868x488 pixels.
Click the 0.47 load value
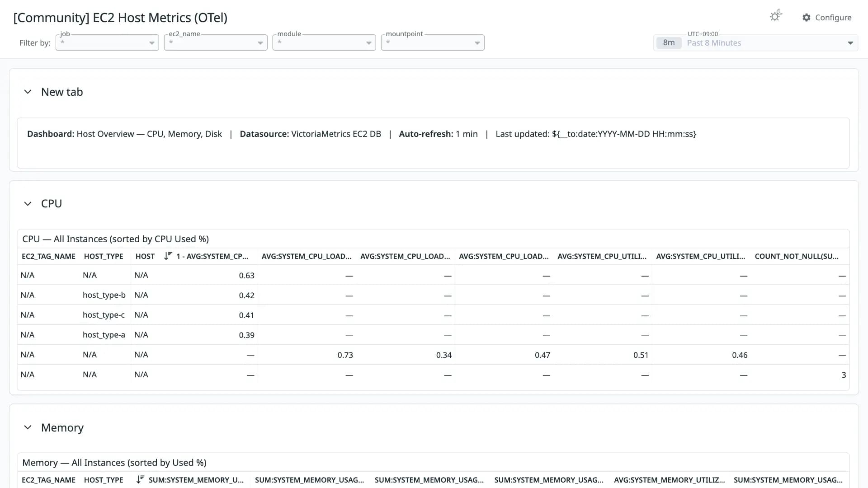coord(542,355)
